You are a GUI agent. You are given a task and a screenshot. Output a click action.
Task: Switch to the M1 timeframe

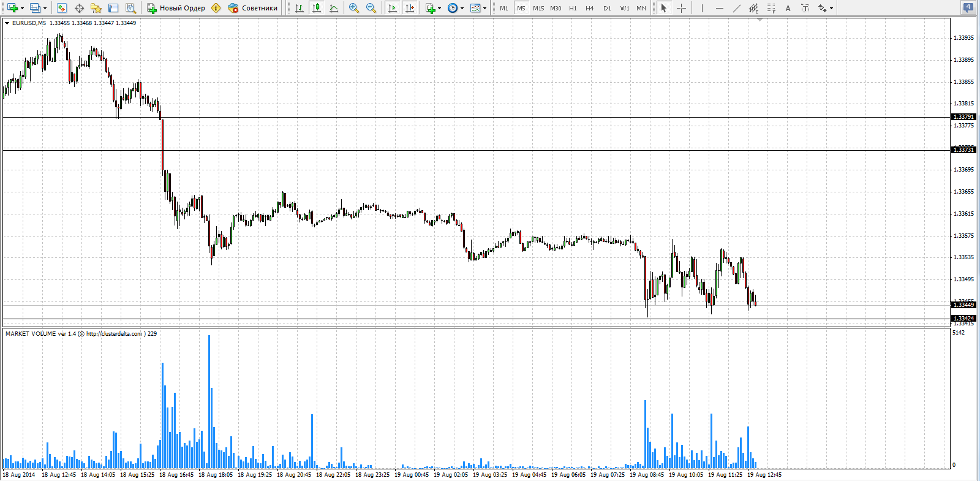tap(504, 8)
